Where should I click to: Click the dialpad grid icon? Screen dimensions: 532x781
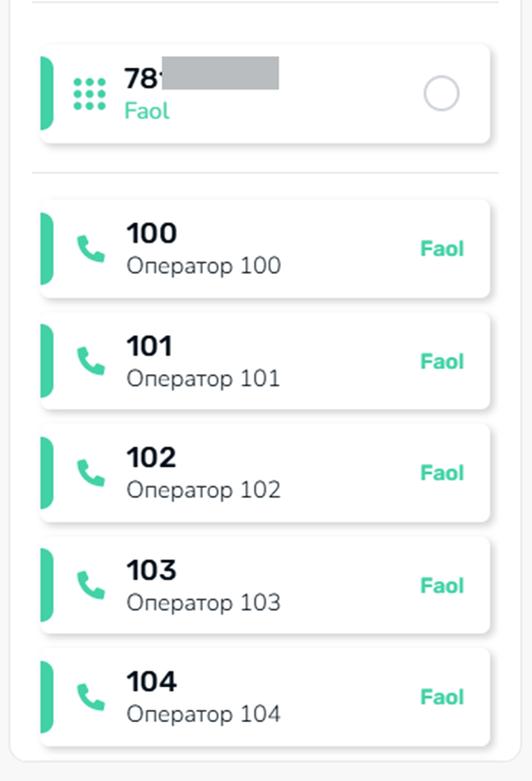point(90,94)
